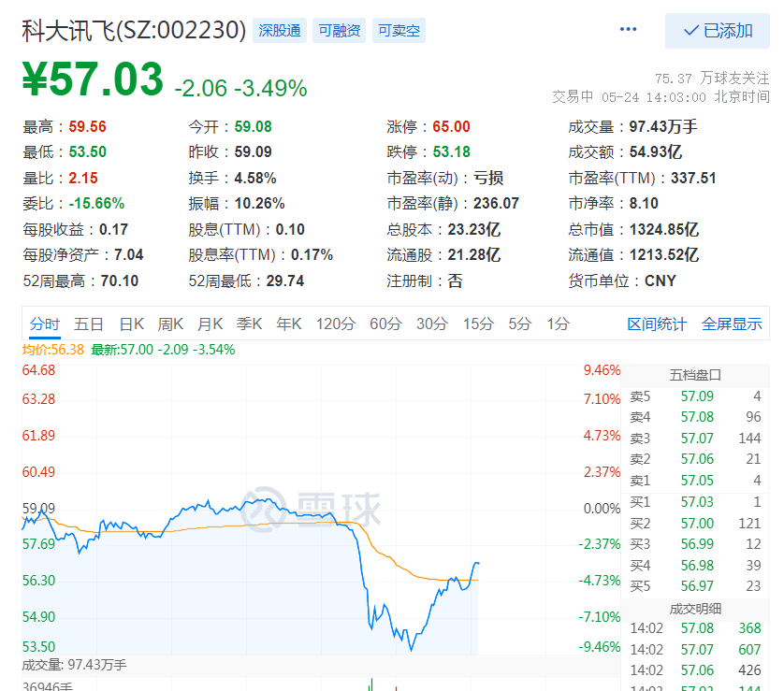Screen dimensions: 784x691
Task: Select the 分时 chart tab
Action: [x=44, y=324]
